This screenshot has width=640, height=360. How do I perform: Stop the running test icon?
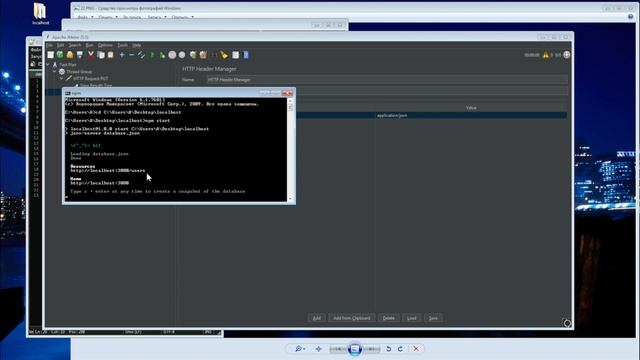(x=172, y=55)
